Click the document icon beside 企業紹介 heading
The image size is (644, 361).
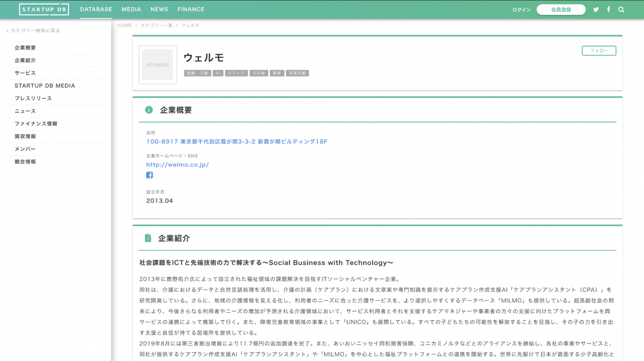coord(148,238)
